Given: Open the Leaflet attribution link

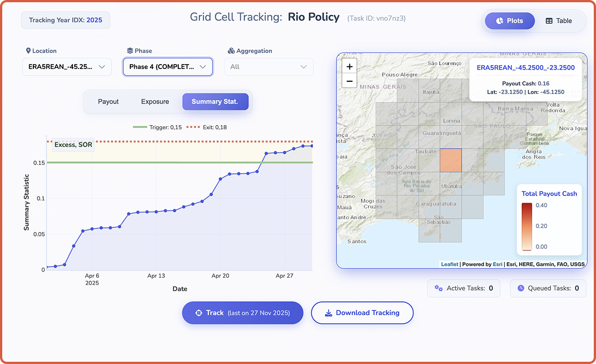Looking at the screenshot, I should pyautogui.click(x=450, y=264).
